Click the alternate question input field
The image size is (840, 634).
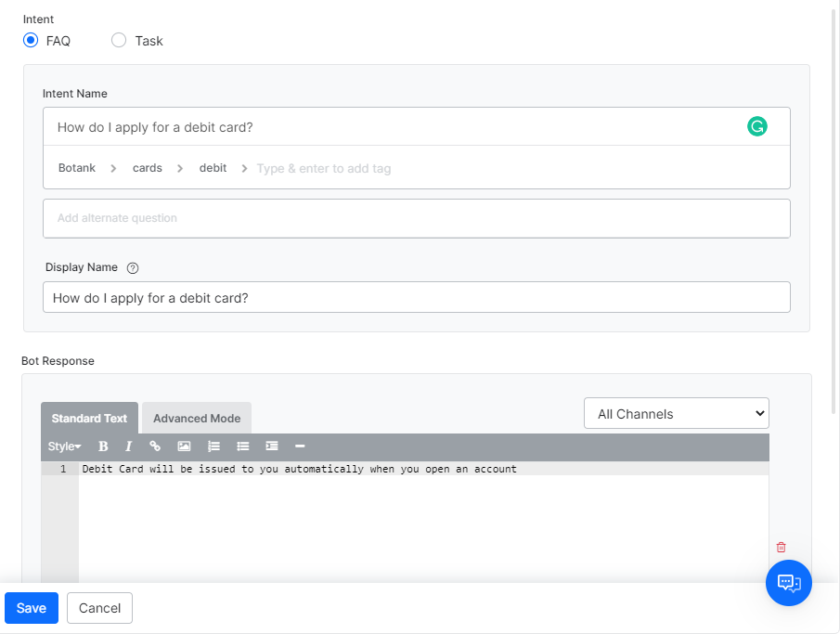point(416,218)
